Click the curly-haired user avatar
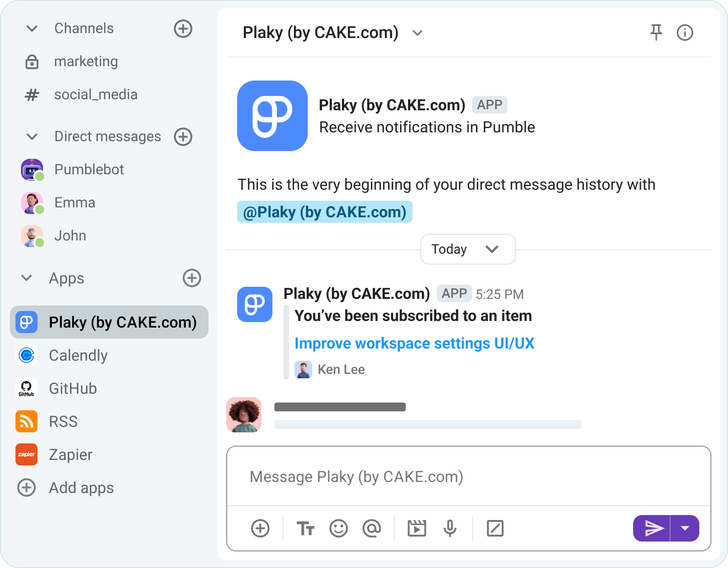Image resolution: width=728 pixels, height=568 pixels. (x=244, y=415)
